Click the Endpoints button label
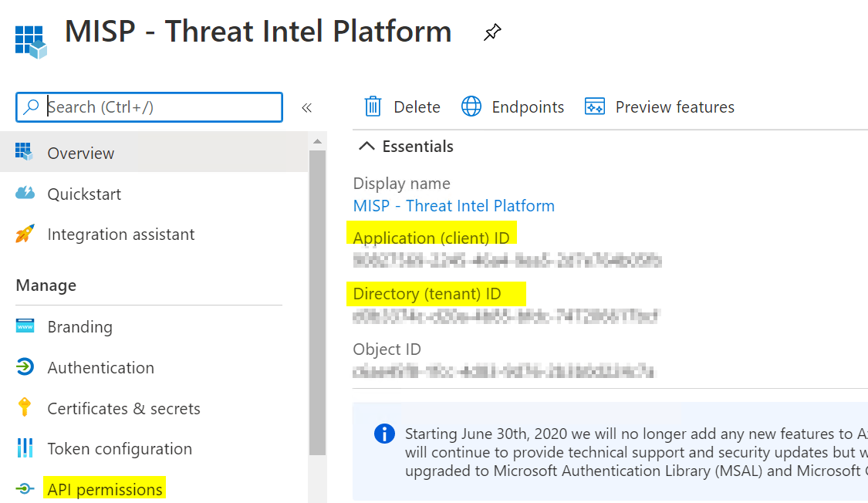This screenshot has height=503, width=868. point(528,106)
